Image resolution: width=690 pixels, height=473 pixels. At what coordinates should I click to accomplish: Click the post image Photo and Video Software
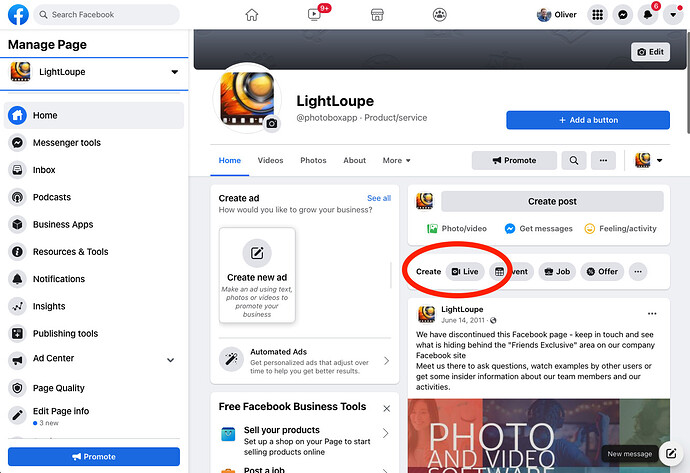click(x=539, y=436)
